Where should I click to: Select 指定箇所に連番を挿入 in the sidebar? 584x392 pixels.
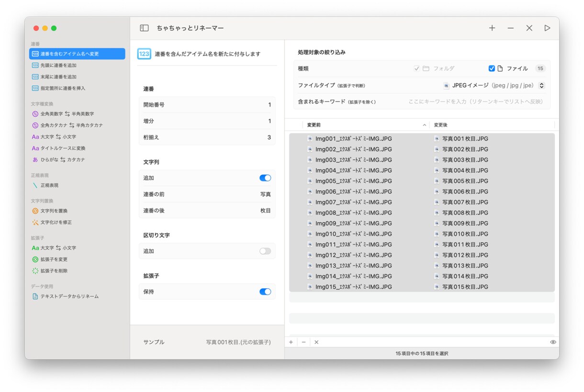coord(77,88)
